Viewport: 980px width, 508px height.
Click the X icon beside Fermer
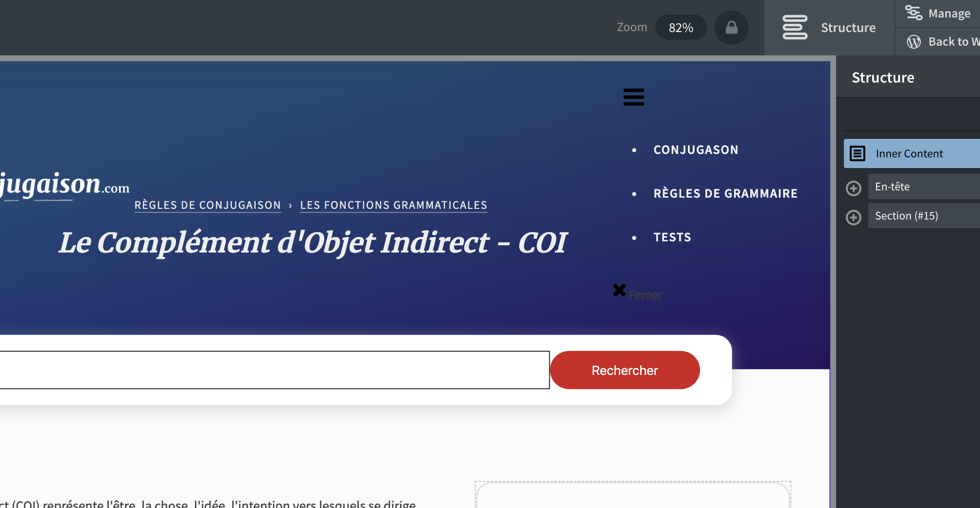(x=619, y=290)
